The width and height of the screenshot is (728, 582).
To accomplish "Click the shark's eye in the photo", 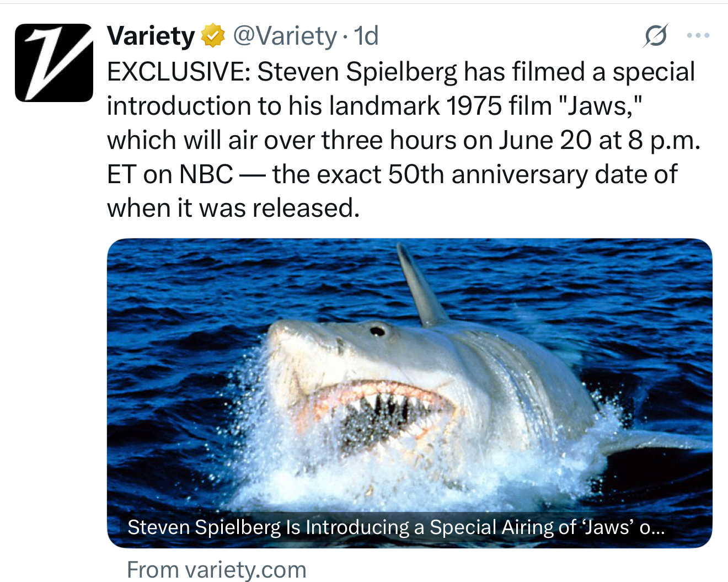I will click(x=377, y=331).
